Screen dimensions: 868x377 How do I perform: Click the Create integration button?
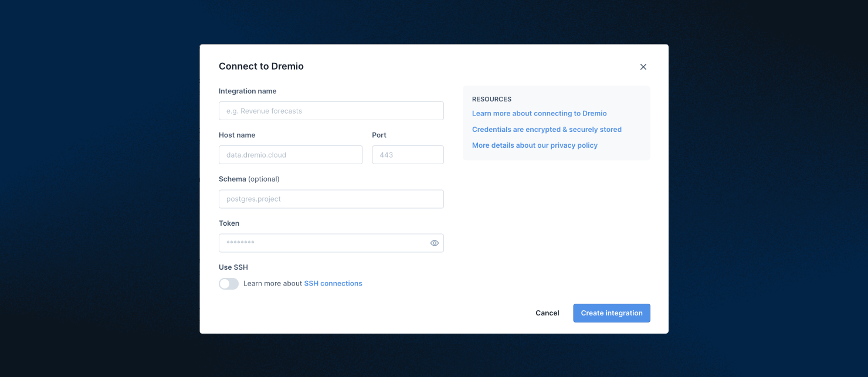[x=612, y=313]
